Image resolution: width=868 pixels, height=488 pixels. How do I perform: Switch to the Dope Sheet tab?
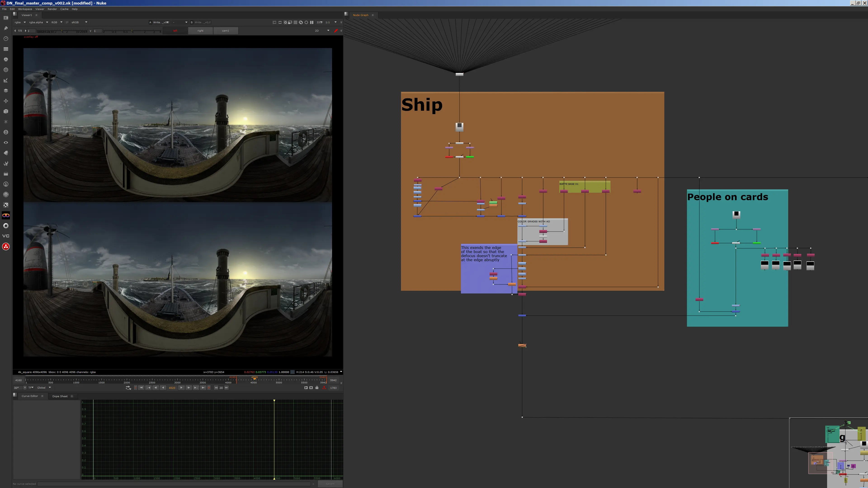60,396
